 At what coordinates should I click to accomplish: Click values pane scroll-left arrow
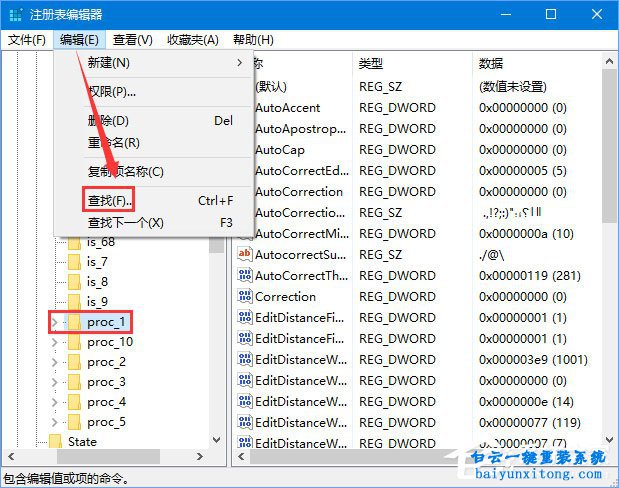click(242, 456)
